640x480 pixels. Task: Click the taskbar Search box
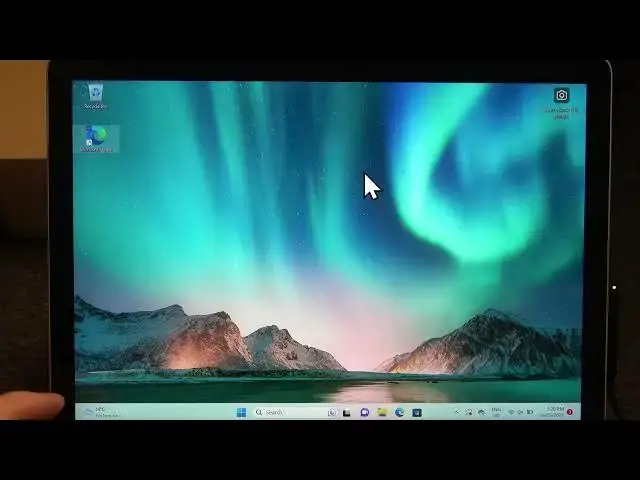pyautogui.click(x=296, y=412)
